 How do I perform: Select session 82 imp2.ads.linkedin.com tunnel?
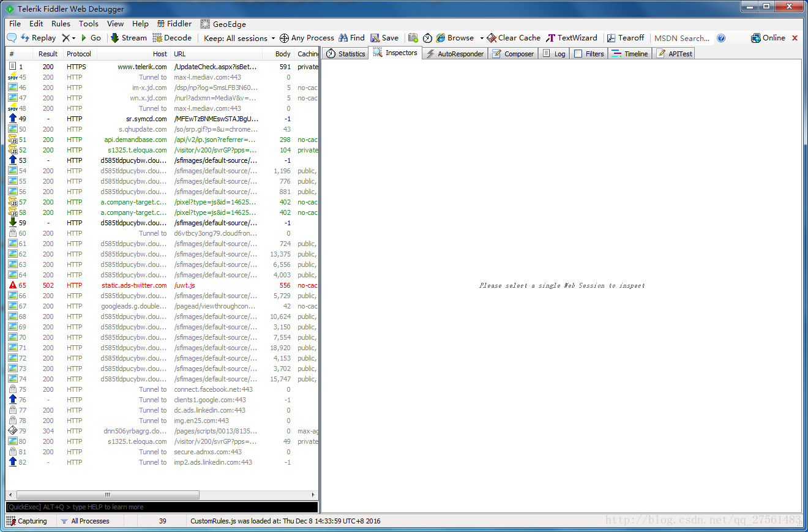coord(162,462)
